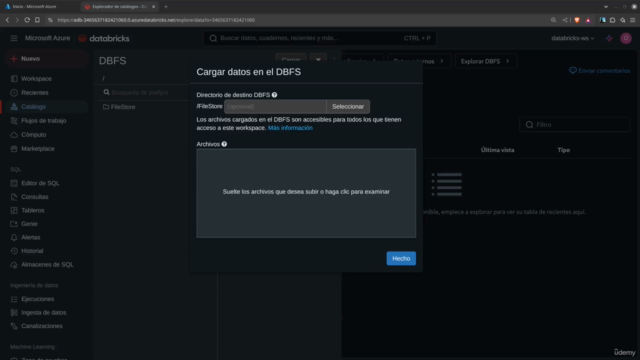The height and width of the screenshot is (360, 640).
Task: Expand the databricks-ws workspace dropdown
Action: [x=572, y=38]
